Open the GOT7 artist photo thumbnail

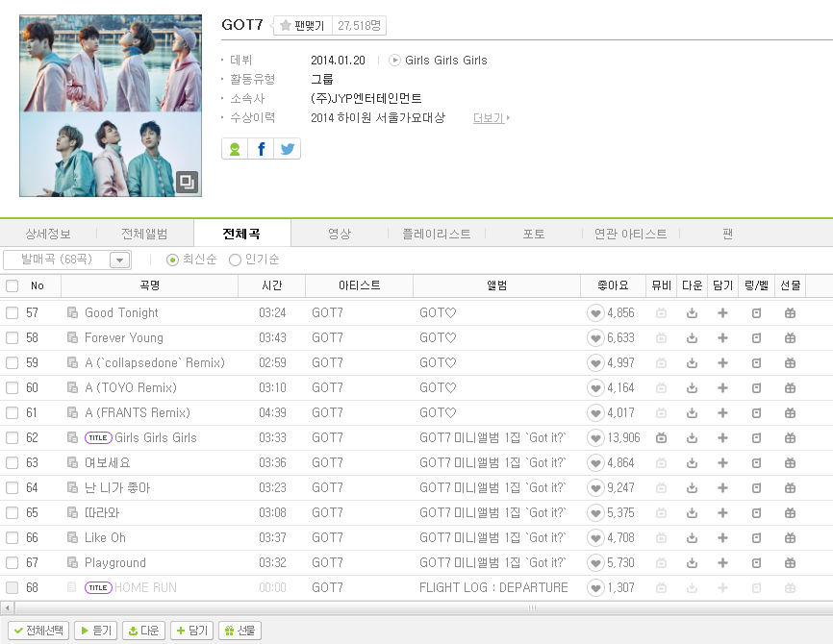tap(111, 106)
